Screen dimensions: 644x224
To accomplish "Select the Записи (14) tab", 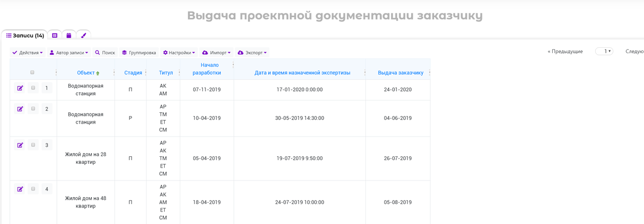I will click(25, 35).
